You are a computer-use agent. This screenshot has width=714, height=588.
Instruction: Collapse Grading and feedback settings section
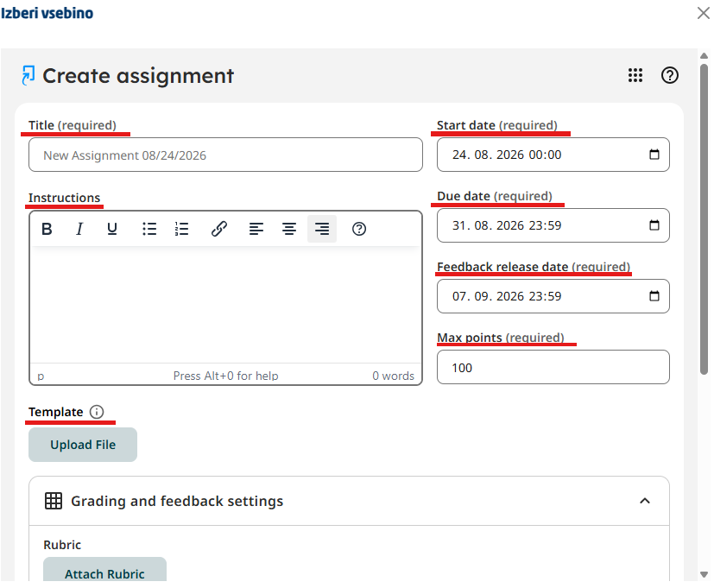645,501
